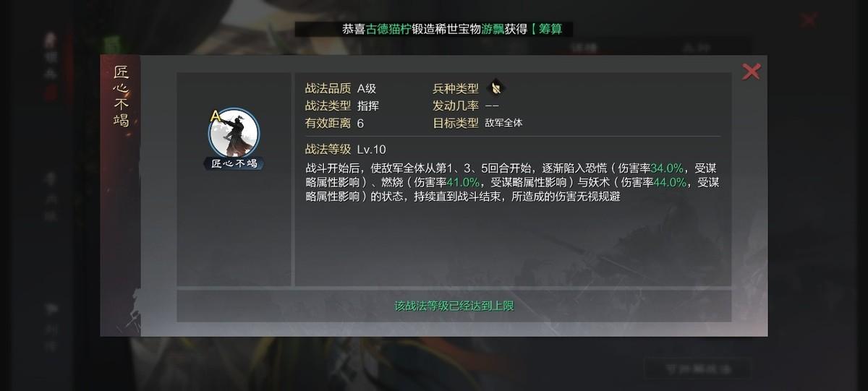This screenshot has height=391, width=868.
Task: Tap the 战法品质 A级 field
Action: click(341, 88)
